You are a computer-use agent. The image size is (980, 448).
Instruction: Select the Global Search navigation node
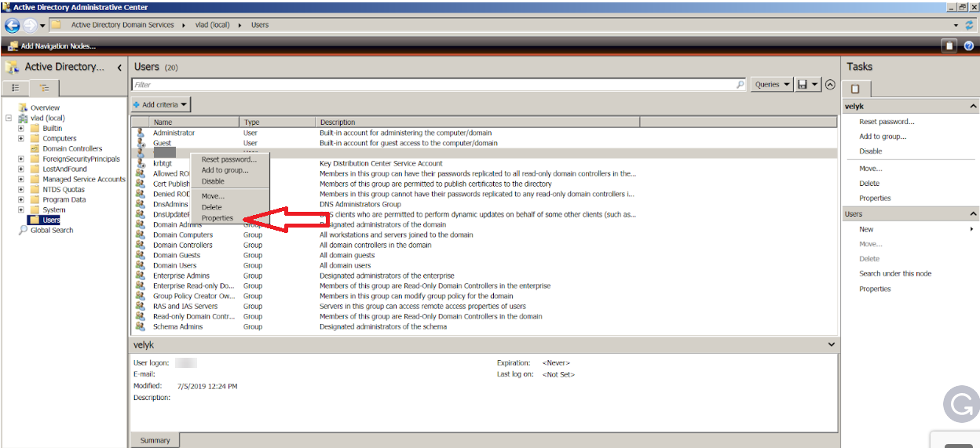(52, 231)
